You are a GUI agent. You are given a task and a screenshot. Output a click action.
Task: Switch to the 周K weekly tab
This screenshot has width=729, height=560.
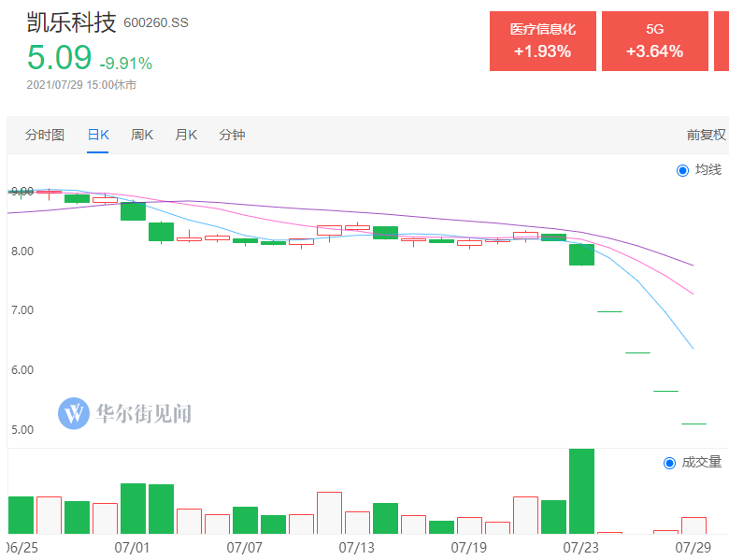142,135
